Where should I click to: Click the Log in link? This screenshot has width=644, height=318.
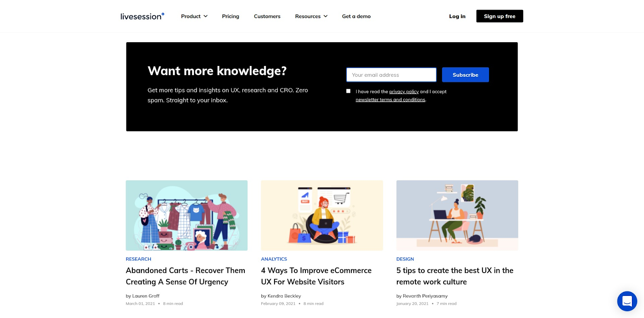pyautogui.click(x=457, y=16)
